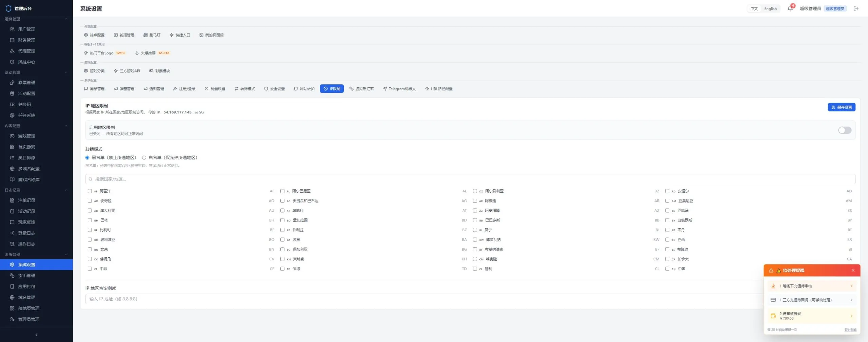The height and width of the screenshot is (342, 868).
Task: Open 财务管理 sidebar item
Action: pyautogui.click(x=36, y=40)
